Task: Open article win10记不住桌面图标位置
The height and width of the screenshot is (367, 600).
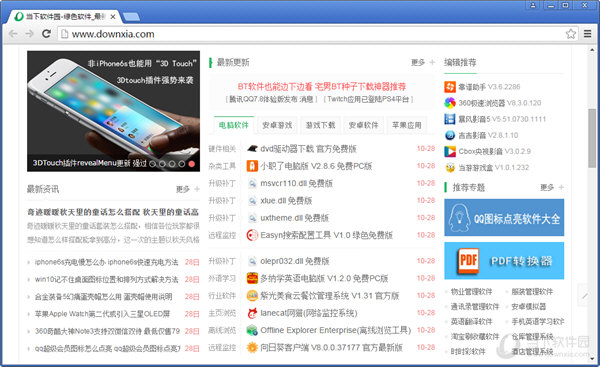Action: (106, 279)
